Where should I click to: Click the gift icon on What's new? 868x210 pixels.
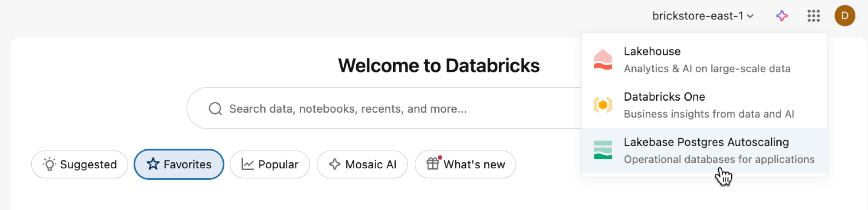click(433, 164)
